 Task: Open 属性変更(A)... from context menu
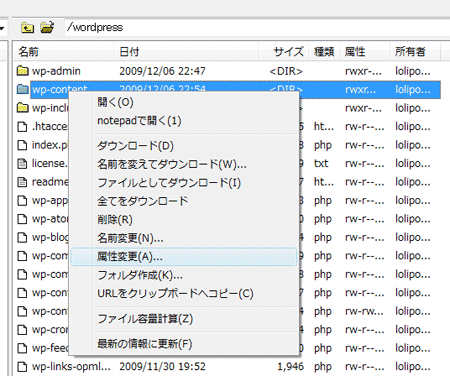coord(184,257)
